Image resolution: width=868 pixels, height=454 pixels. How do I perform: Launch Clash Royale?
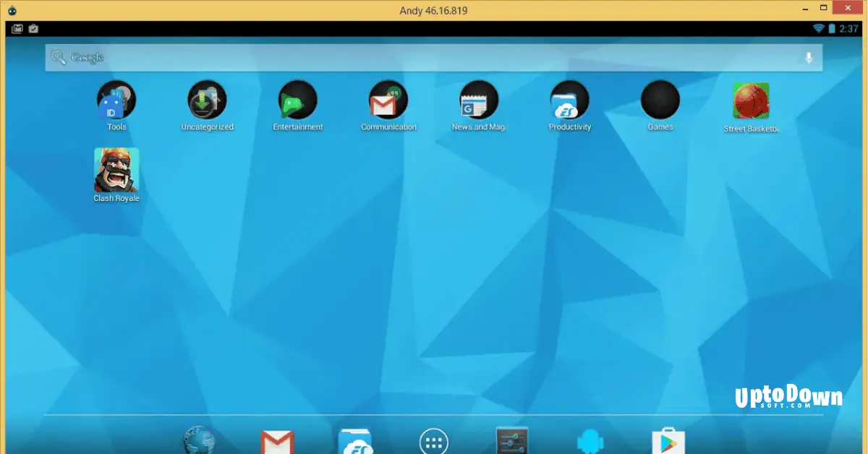(x=116, y=170)
